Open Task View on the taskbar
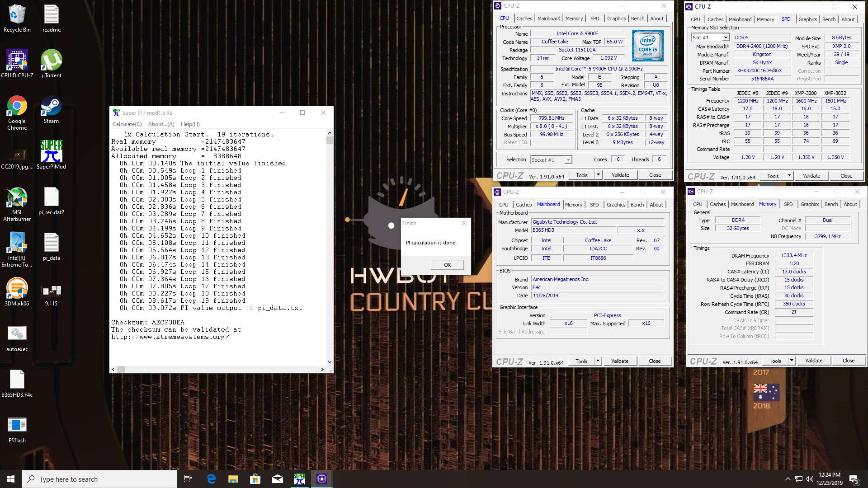This screenshot has width=868, height=488. [x=188, y=479]
